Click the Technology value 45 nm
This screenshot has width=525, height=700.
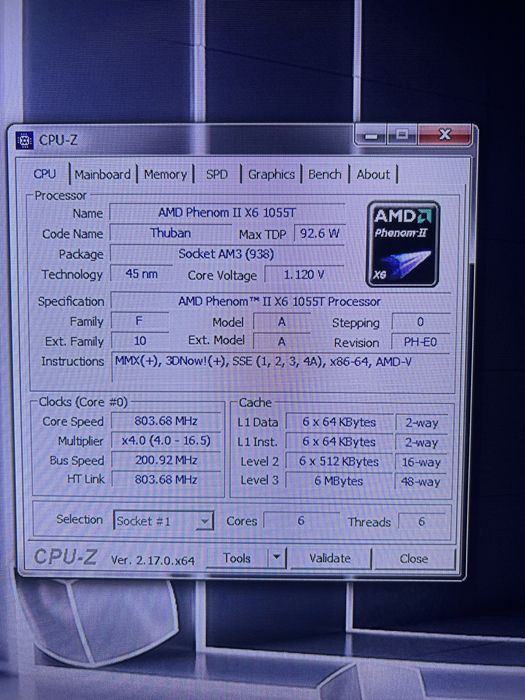click(142, 274)
